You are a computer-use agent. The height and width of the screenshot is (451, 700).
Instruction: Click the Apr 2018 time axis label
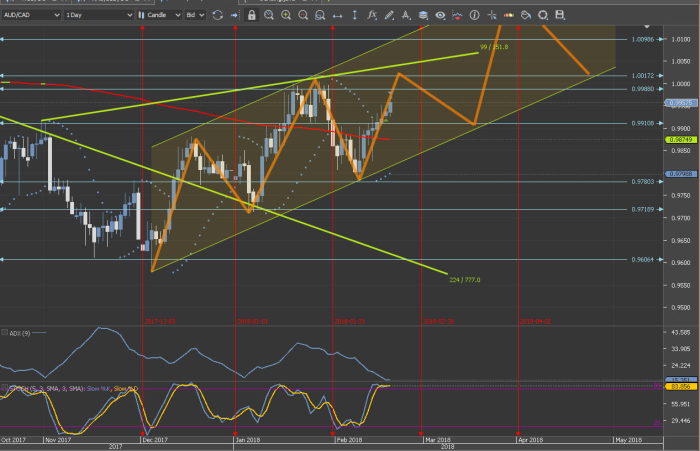[530, 440]
